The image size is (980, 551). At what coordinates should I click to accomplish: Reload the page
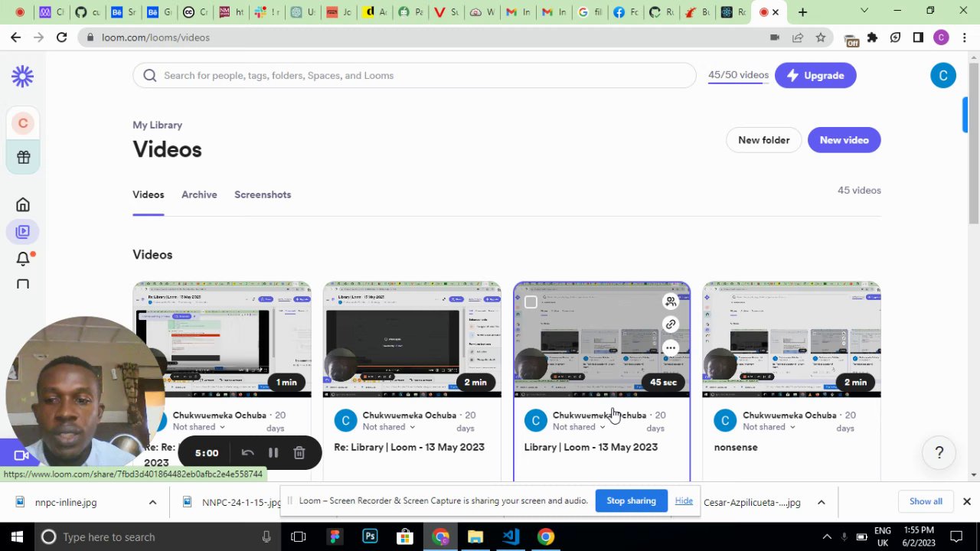[x=61, y=37]
